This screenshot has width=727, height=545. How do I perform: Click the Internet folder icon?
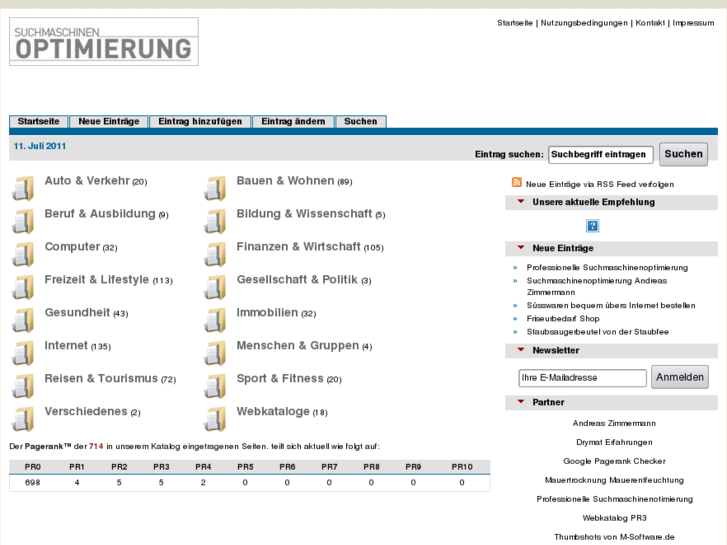tap(23, 353)
